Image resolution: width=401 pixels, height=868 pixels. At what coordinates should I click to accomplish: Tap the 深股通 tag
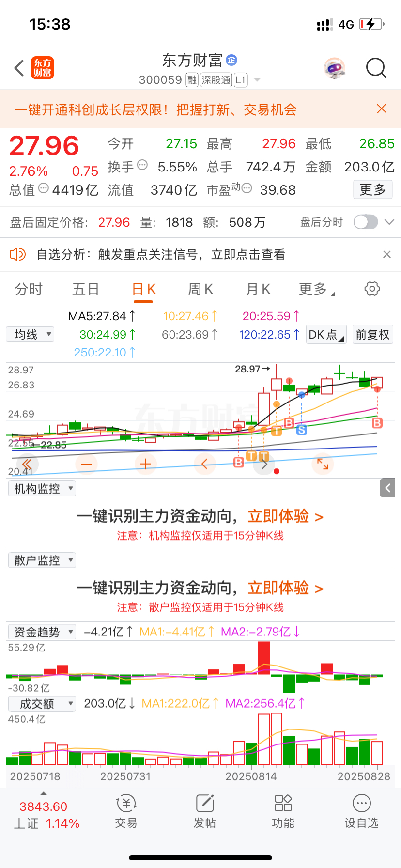pyautogui.click(x=216, y=80)
